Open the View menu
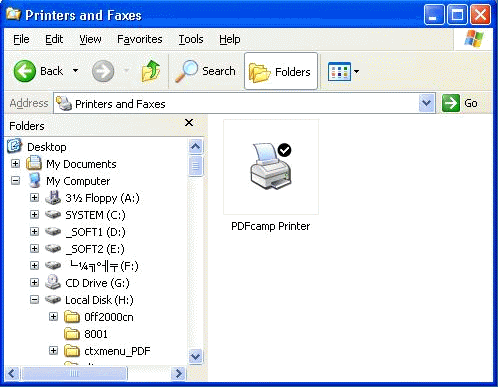The image size is (498, 387). [x=90, y=39]
